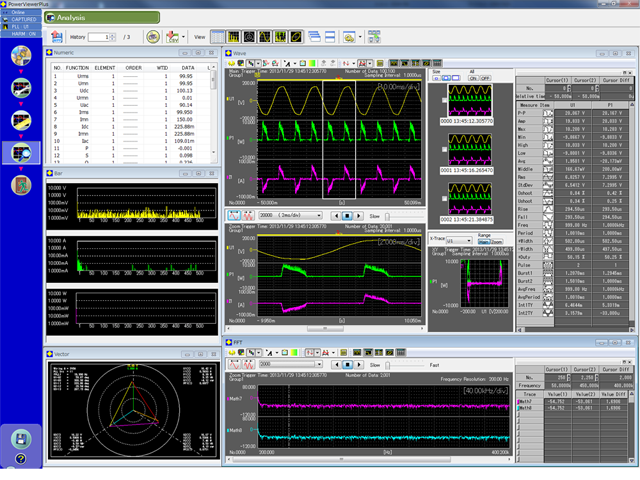Click the Analysis header tab
Image resolution: width=640 pixels, height=480 pixels.
tap(102, 18)
